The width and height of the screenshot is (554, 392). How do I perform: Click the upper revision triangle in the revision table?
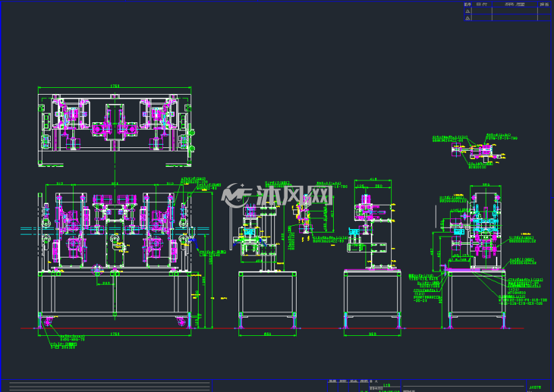pos(468,11)
